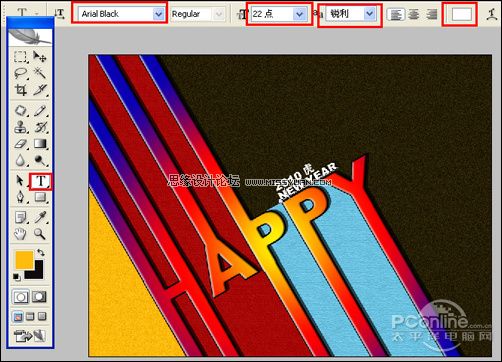The height and width of the screenshot is (362, 502).
Task: Select the Slice tool
Action: [40, 89]
